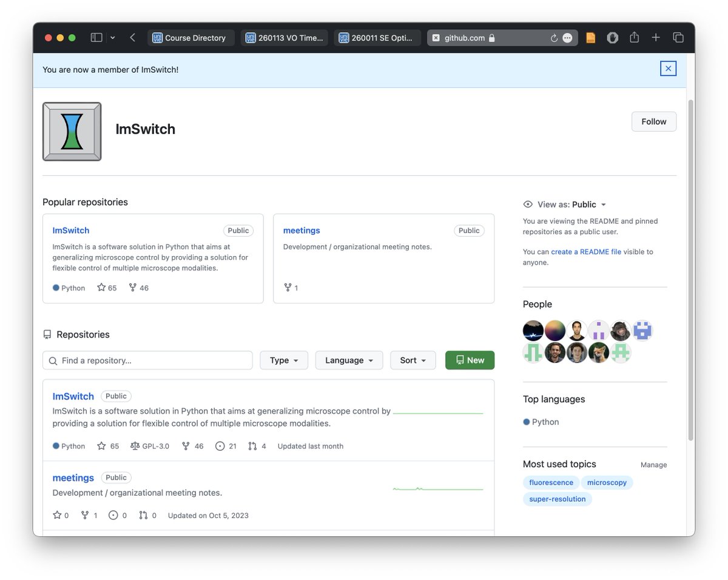The image size is (728, 580).
Task: Open the Type filter dropdown
Action: point(284,360)
